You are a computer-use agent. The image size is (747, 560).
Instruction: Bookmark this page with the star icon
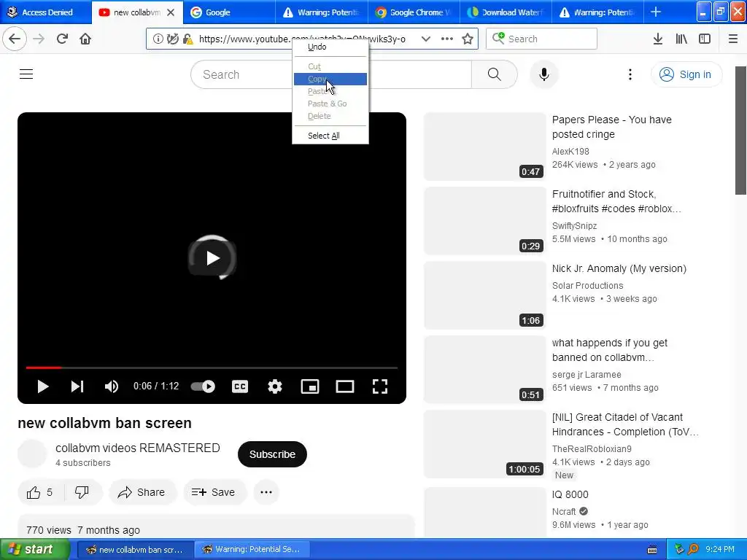click(x=468, y=39)
